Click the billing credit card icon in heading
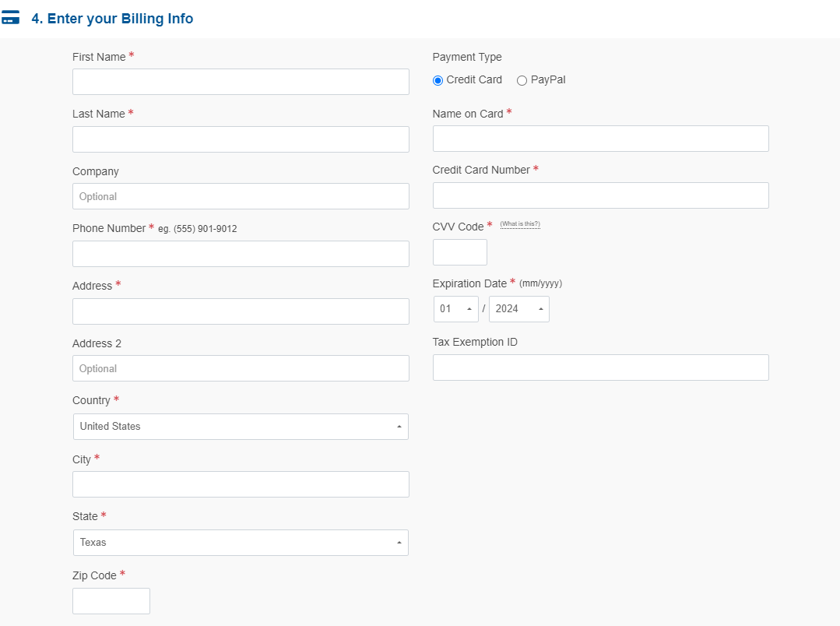Viewport: 840px width, 626px height. click(x=10, y=18)
